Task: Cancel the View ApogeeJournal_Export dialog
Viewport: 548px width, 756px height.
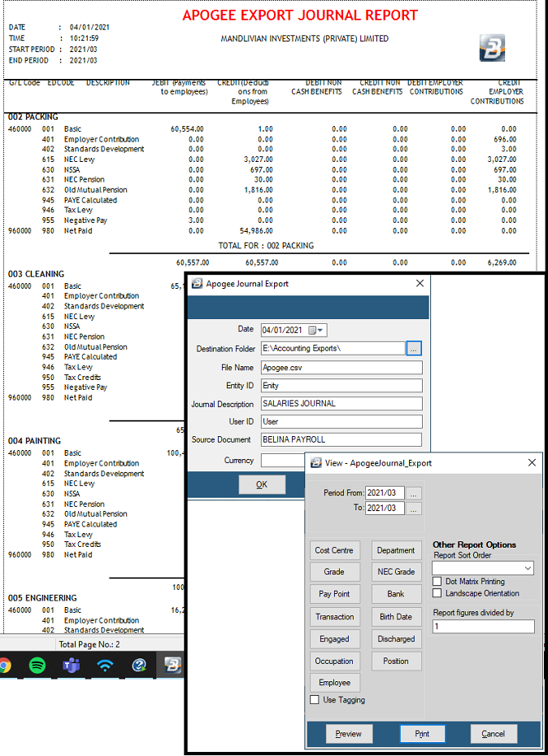Action: point(494,734)
